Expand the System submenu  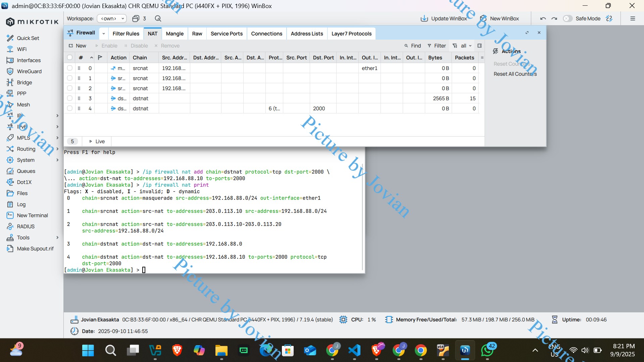click(x=57, y=160)
